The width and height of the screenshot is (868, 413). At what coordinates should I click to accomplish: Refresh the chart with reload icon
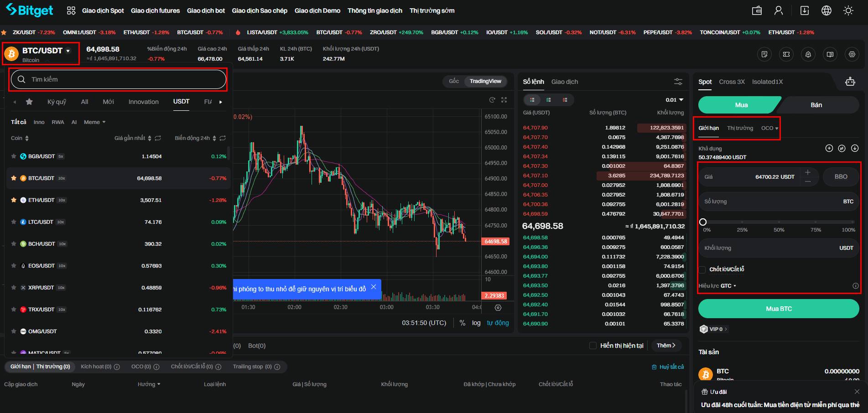[x=492, y=100]
